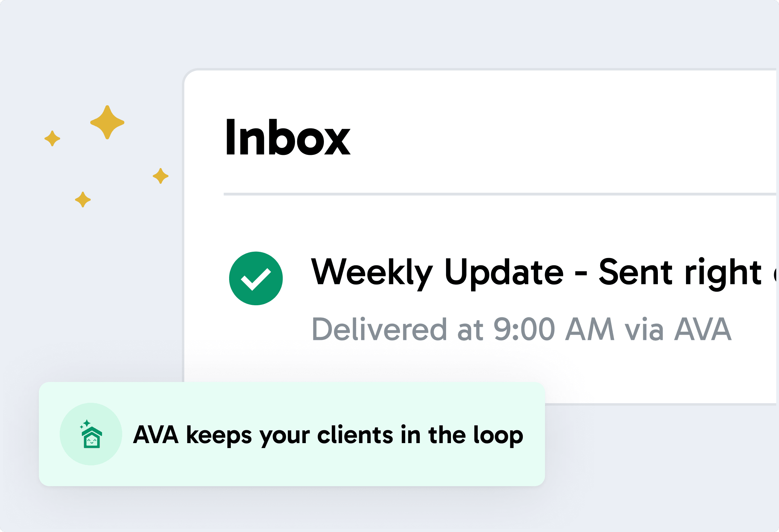This screenshot has height=532, width=779.
Task: Click the empty area right of Inbox heading
Action: pyautogui.click(x=562, y=137)
